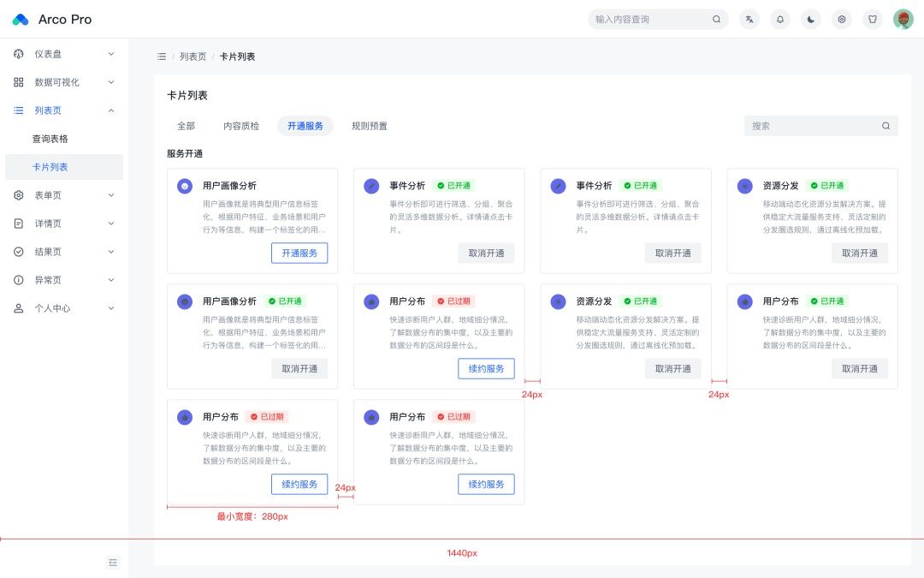Click the 开通服务 button in 用户画像分析 card
Image resolution: width=924 pixels, height=578 pixels.
299,253
